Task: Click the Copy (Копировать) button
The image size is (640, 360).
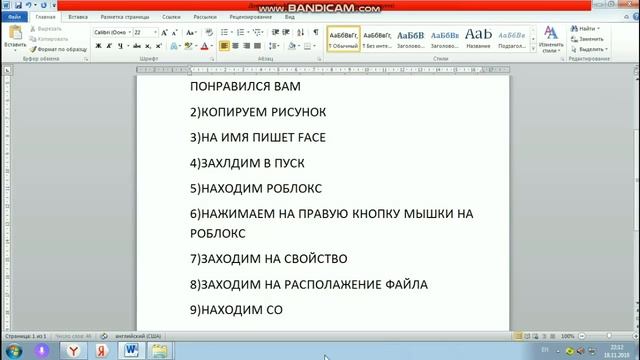Action: tap(49, 39)
